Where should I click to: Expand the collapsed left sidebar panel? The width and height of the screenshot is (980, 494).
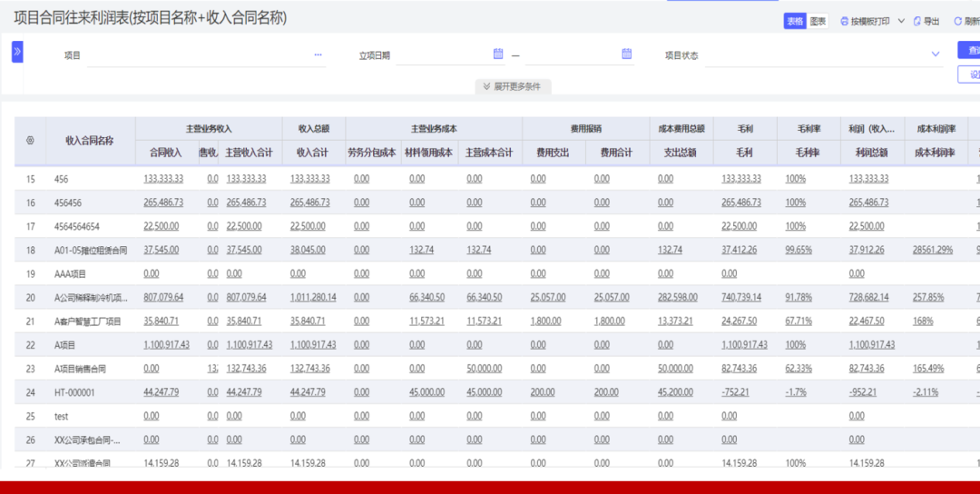pyautogui.click(x=17, y=53)
